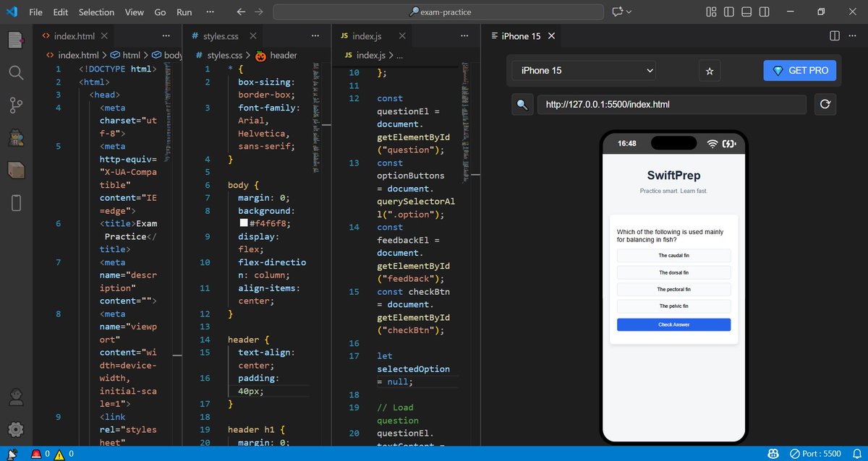Toggle the primary side bar
Image resolution: width=868 pixels, height=461 pixels.
728,12
